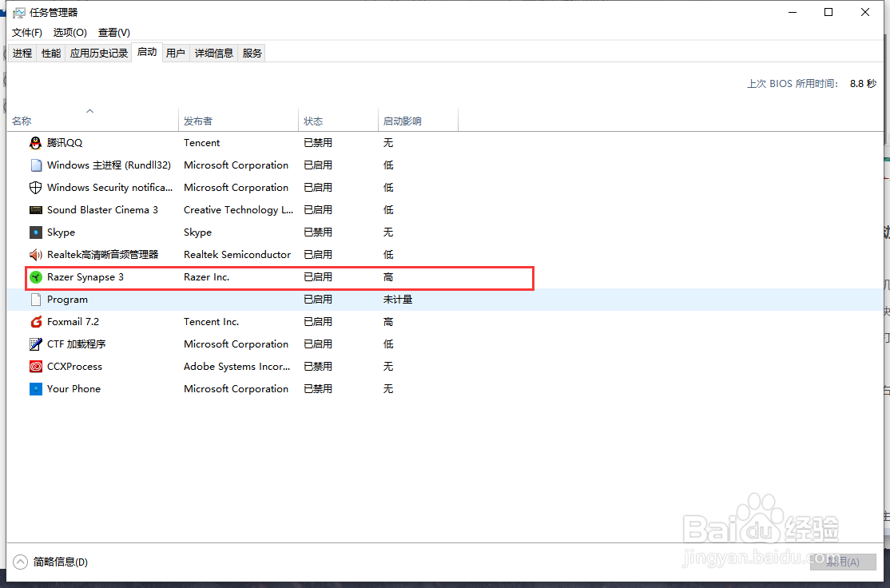Open the 选项(O) menu
The width and height of the screenshot is (890, 588).
tap(70, 33)
